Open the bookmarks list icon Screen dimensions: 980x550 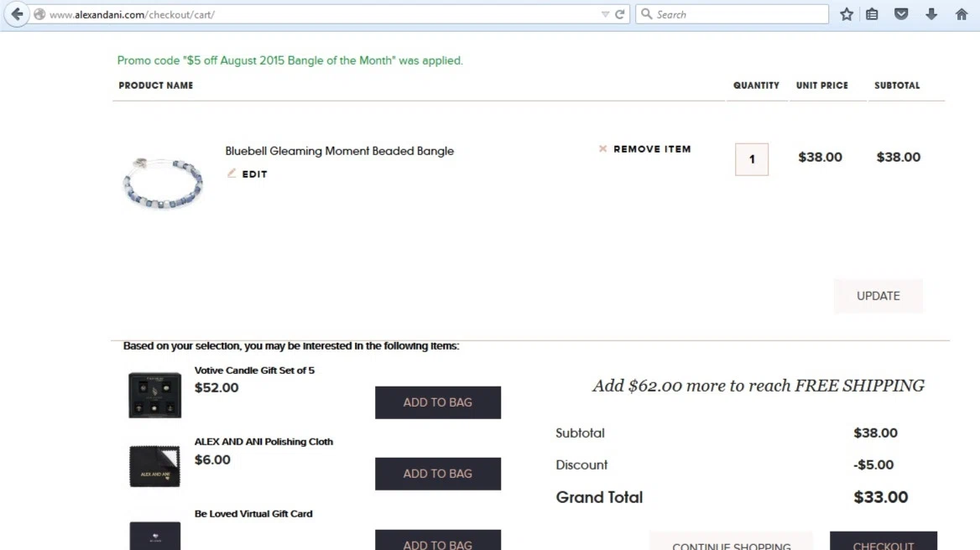872,14
